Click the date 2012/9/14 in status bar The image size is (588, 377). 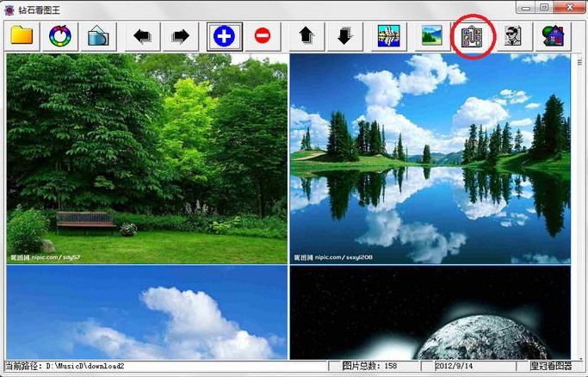click(x=454, y=366)
